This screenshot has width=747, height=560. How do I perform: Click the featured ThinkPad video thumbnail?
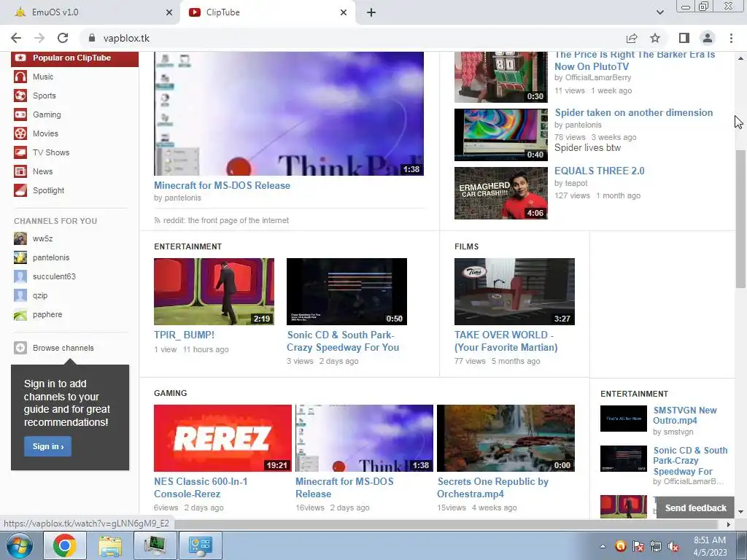(289, 114)
